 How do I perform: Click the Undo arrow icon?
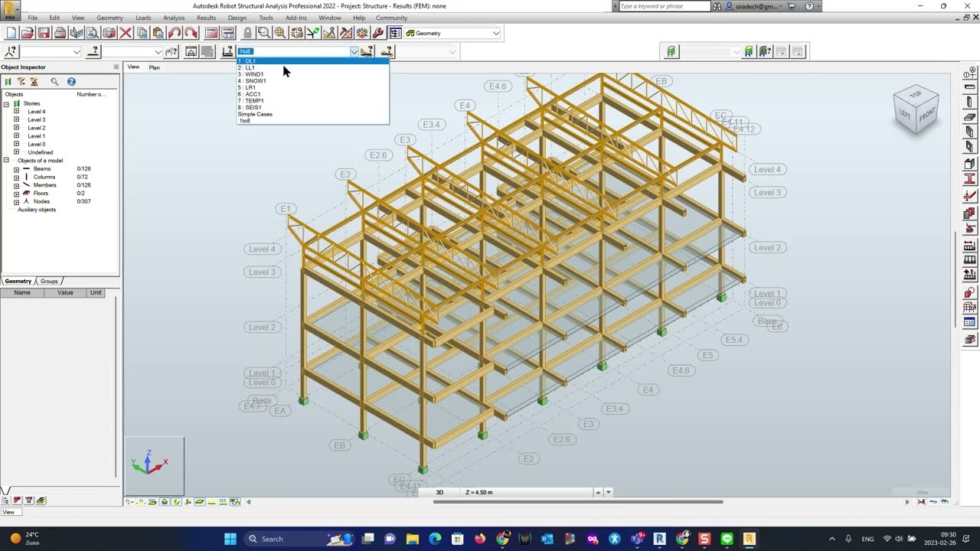click(175, 33)
